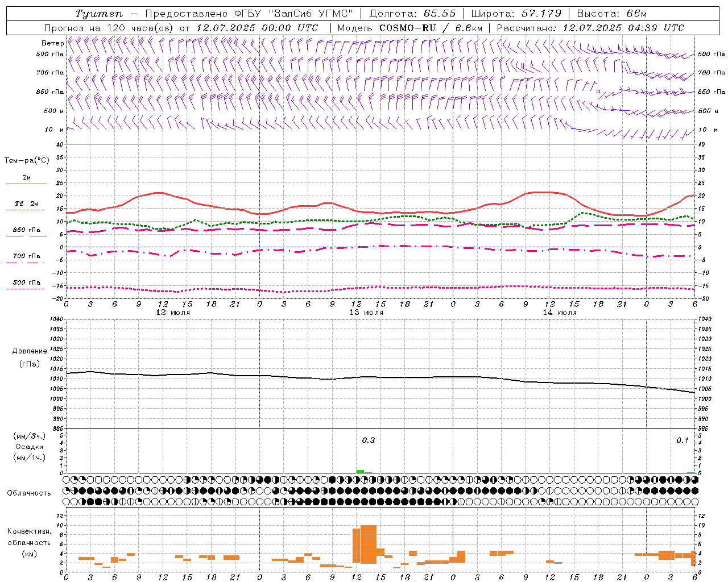This screenshot has height=582, width=728.
Task: Click the 14 июля date label
Action: pos(560,313)
